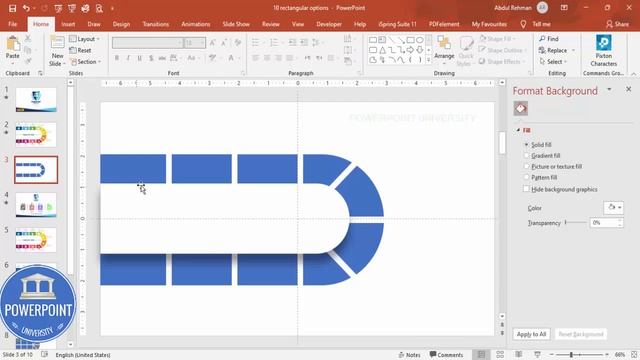This screenshot has width=640, height=360.
Task: Open the Section dropdown
Action: 86,62
